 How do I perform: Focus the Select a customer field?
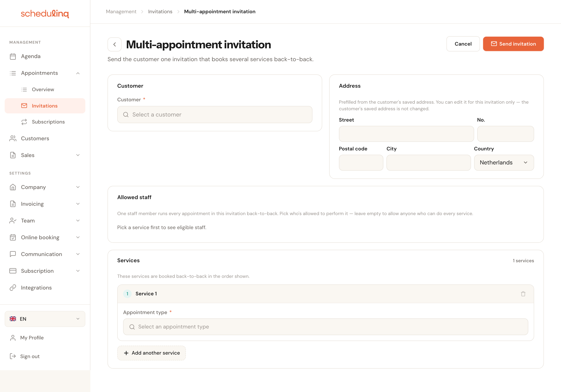[x=215, y=115]
